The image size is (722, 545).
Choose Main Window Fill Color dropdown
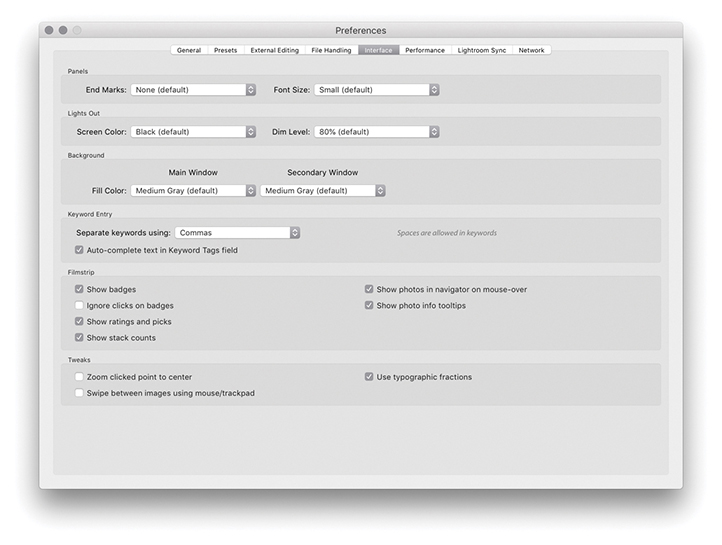point(194,191)
